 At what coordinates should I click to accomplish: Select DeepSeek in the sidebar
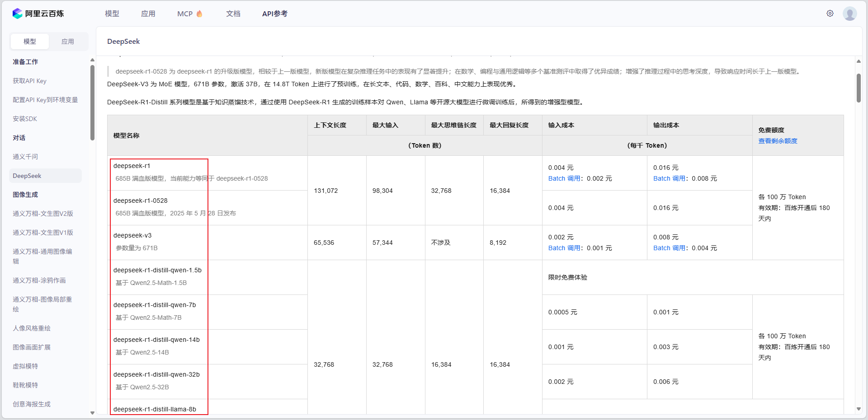click(27, 176)
